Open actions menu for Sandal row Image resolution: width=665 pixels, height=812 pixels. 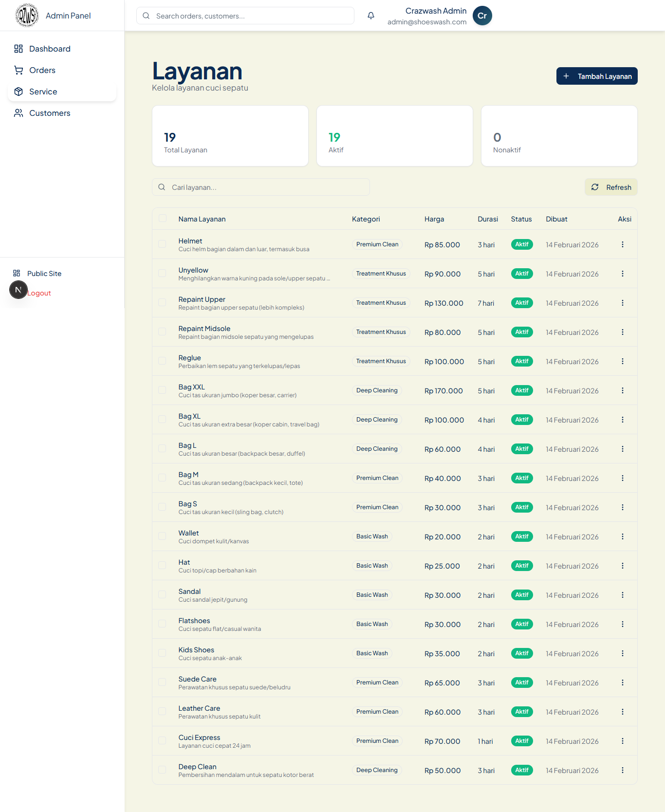pyautogui.click(x=623, y=595)
